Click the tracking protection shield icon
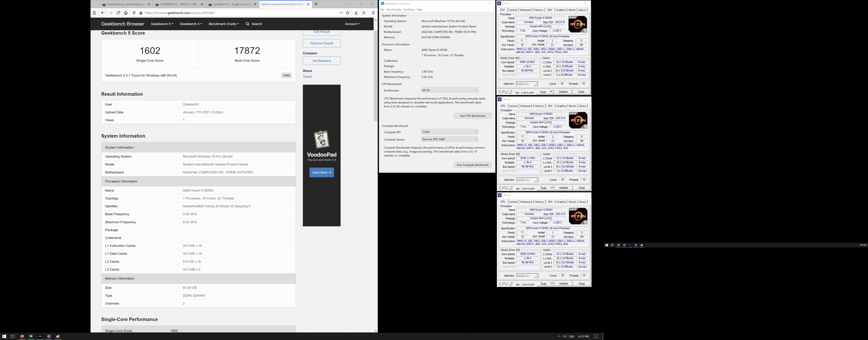The image size is (868, 340). point(134,13)
